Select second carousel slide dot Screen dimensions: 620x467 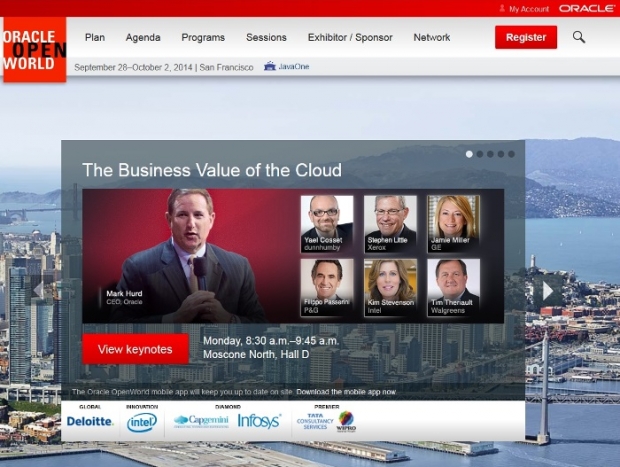480,154
